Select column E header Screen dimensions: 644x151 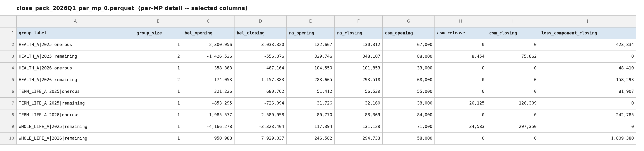click(x=310, y=21)
